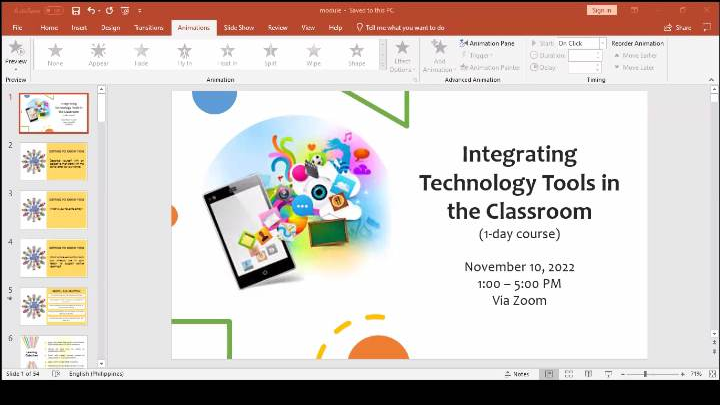Toggle the Animation Pane

click(488, 43)
